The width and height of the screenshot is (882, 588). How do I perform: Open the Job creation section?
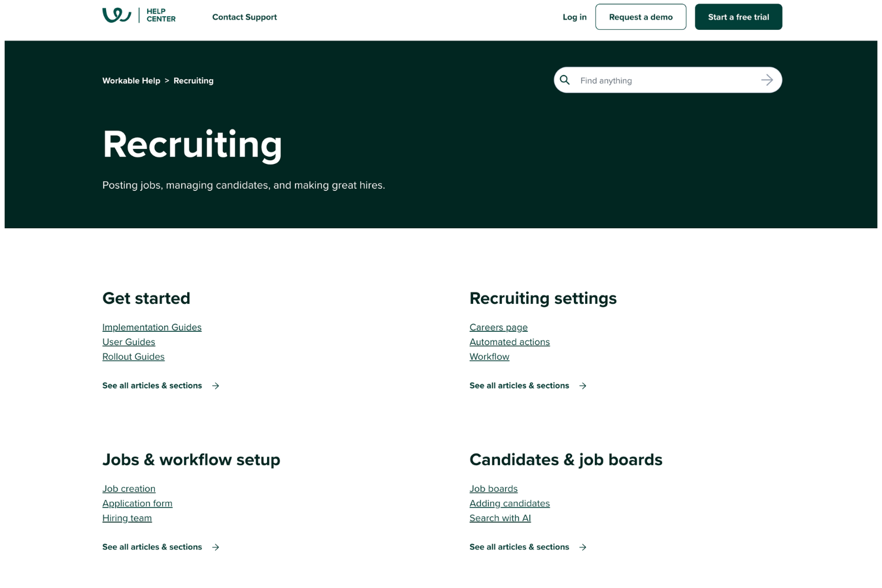(x=129, y=489)
